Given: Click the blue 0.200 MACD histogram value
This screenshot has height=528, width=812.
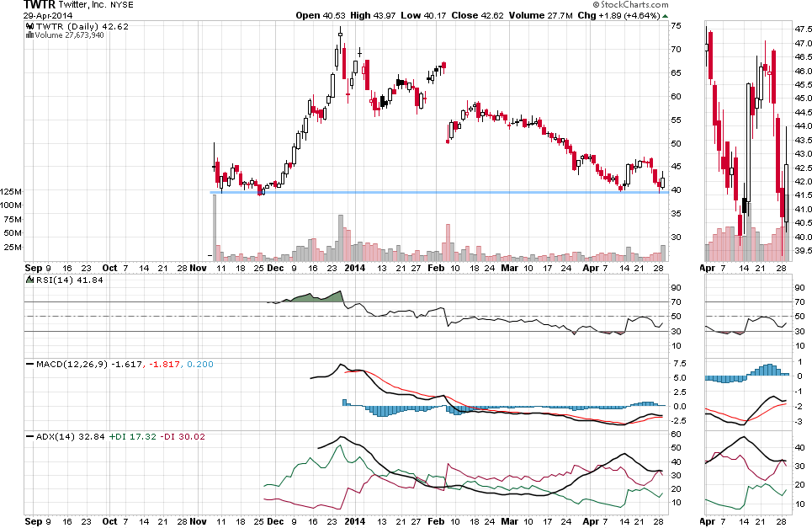Looking at the screenshot, I should [x=200, y=365].
